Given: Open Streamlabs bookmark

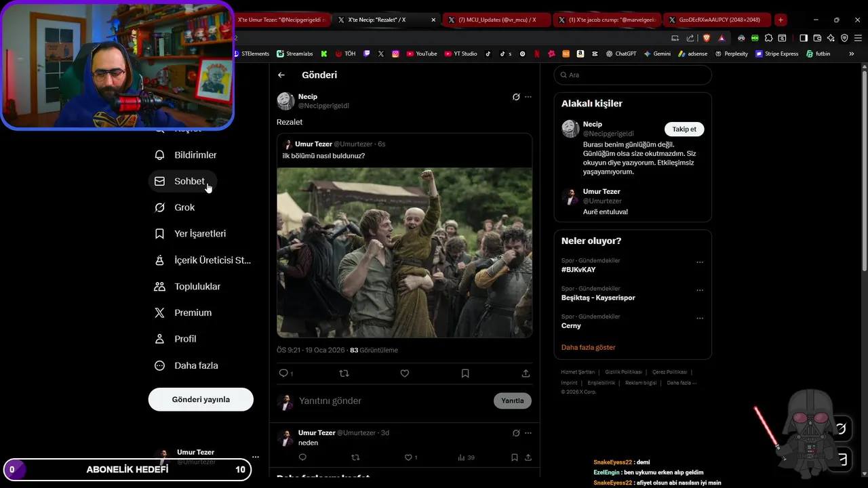Looking at the screenshot, I should tap(295, 54).
